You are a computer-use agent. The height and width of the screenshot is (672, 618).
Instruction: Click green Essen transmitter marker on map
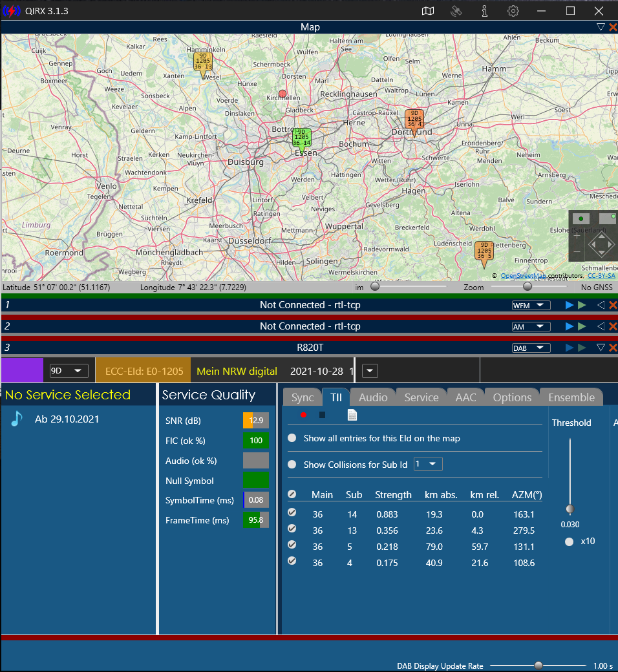tap(301, 140)
